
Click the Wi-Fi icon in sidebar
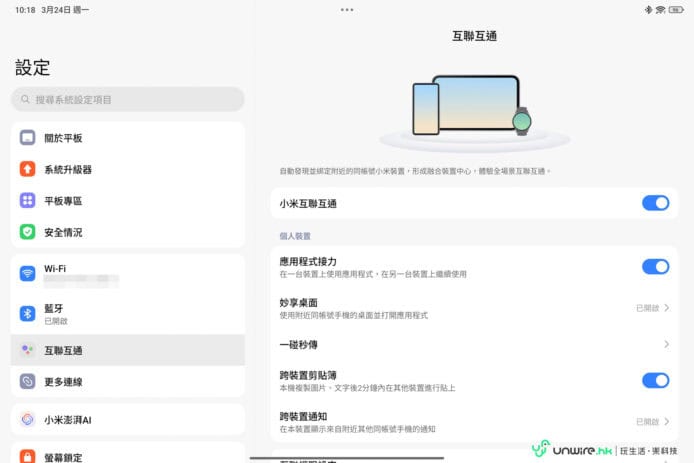28,274
